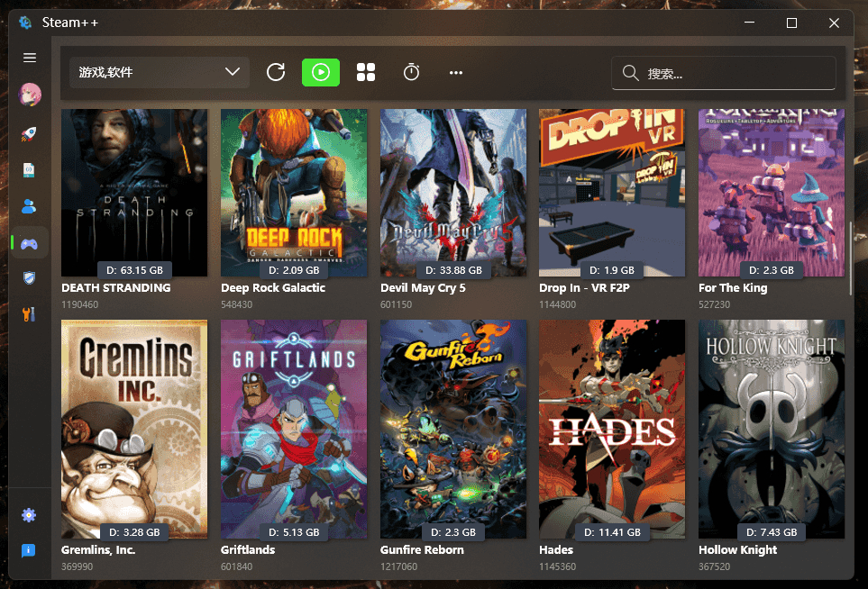The height and width of the screenshot is (589, 868).
Task: Open the shield local authenticator page
Action: (29, 278)
